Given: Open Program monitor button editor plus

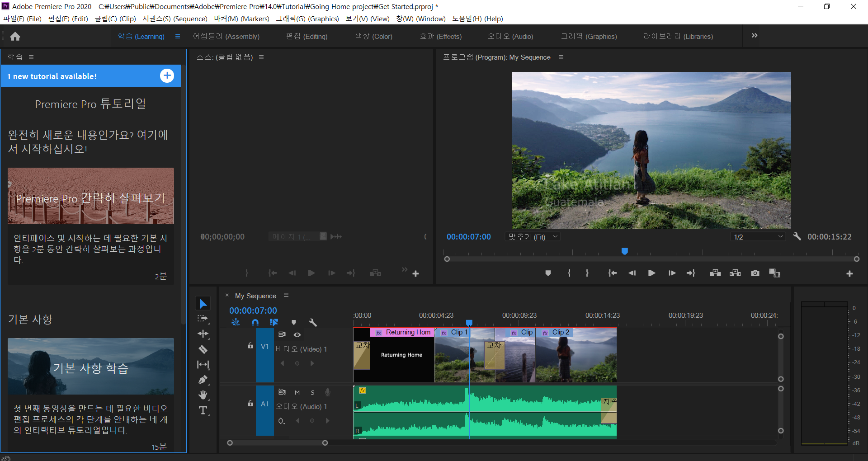Looking at the screenshot, I should tap(849, 273).
